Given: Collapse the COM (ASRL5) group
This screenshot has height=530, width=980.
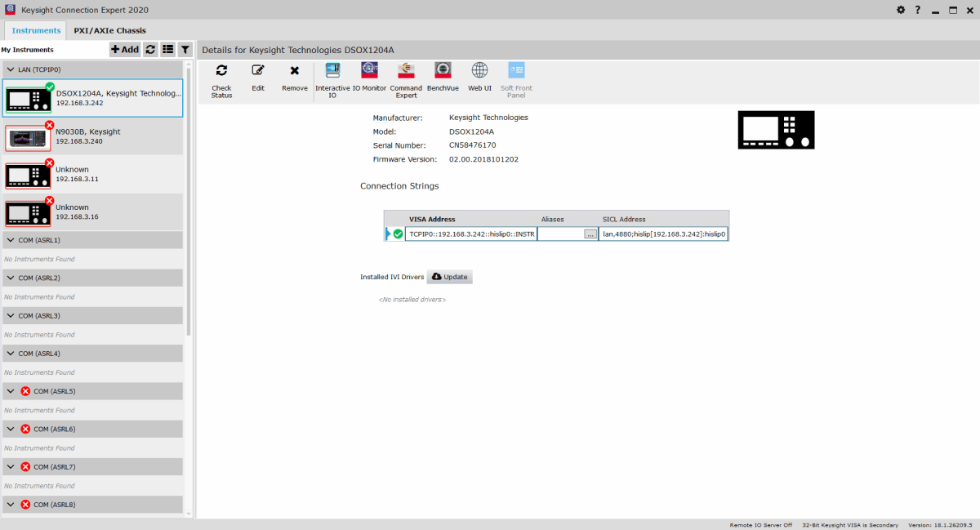Looking at the screenshot, I should 10,391.
